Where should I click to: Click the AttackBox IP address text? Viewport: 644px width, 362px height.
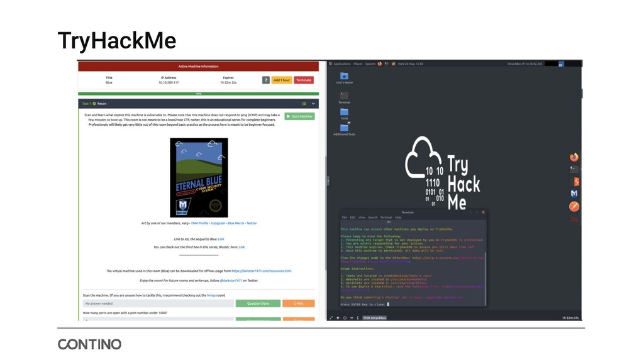525,63
